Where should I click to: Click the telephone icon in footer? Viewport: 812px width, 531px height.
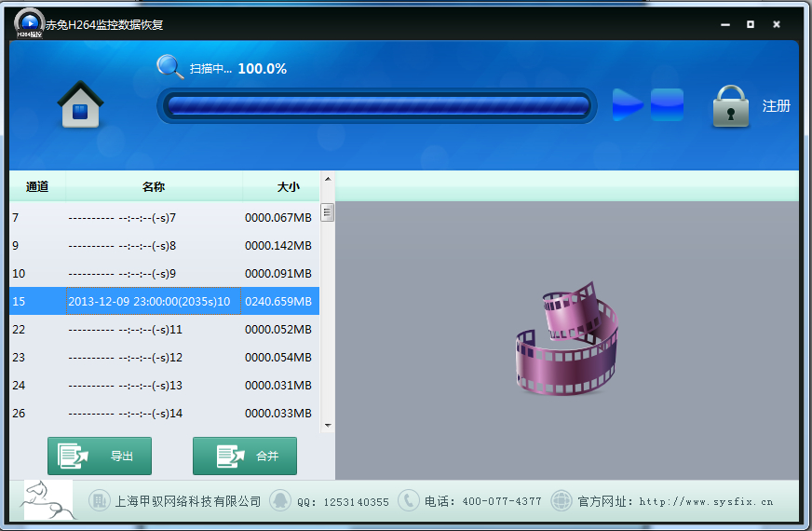408,500
